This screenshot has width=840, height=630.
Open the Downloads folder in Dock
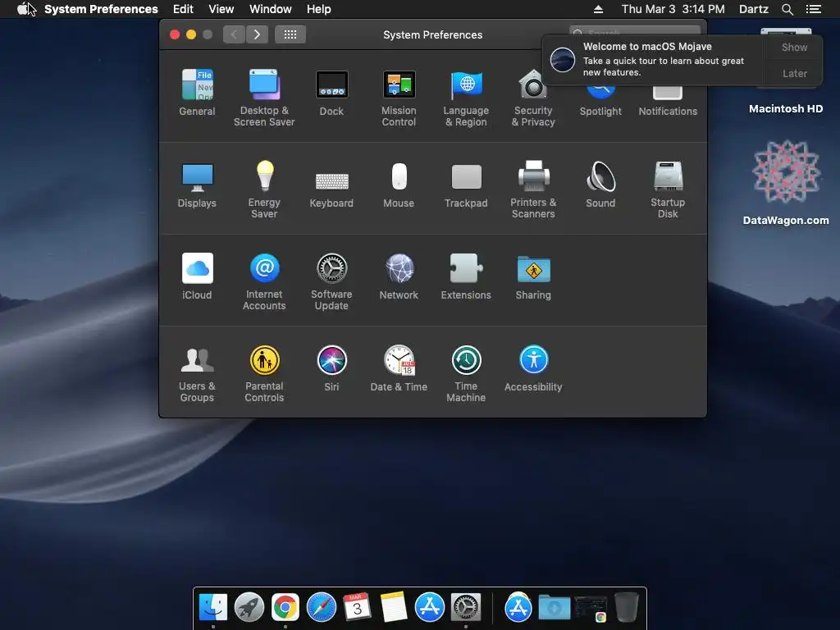pos(555,608)
